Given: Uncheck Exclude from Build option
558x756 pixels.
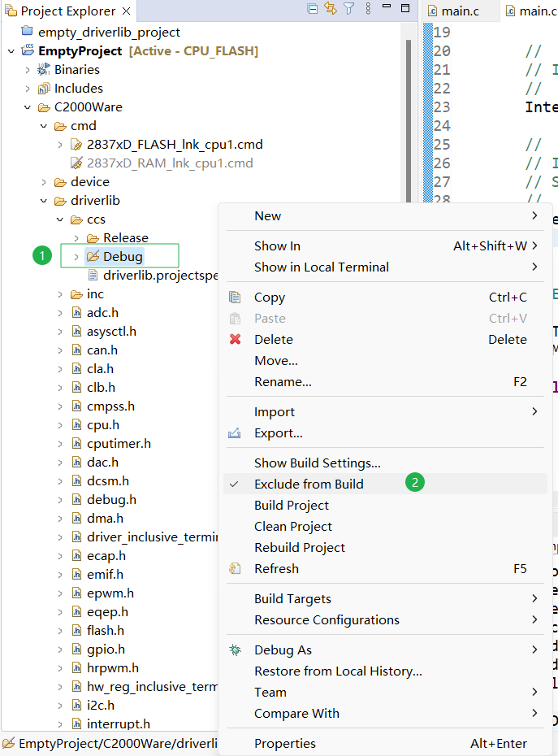Looking at the screenshot, I should tap(309, 484).
